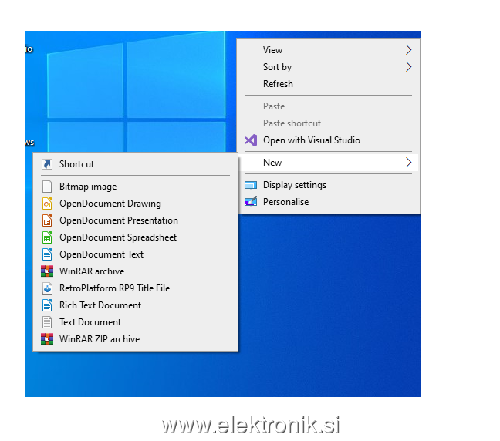Click the Bitmap image blank page icon
The width and height of the screenshot is (500, 441).
(x=47, y=187)
